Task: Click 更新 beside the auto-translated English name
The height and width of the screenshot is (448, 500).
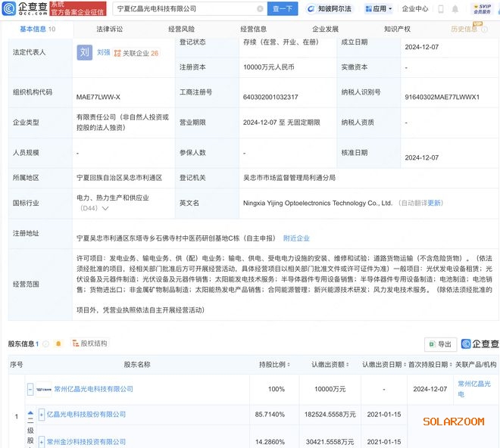Action: 435,203
